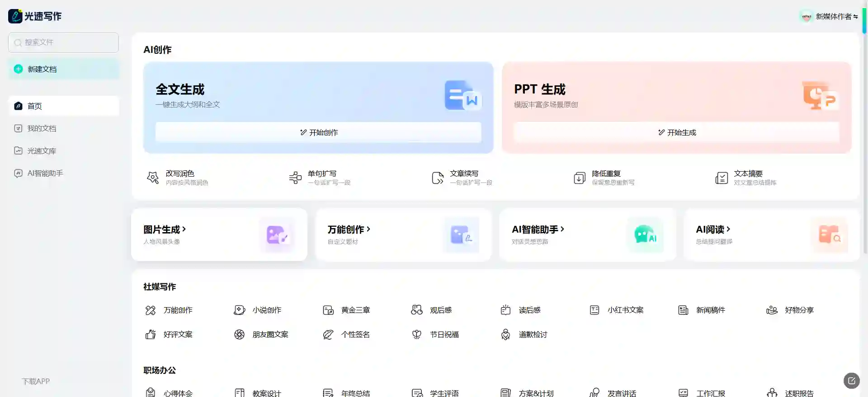Click the 图片生成 picture icon

tap(277, 235)
